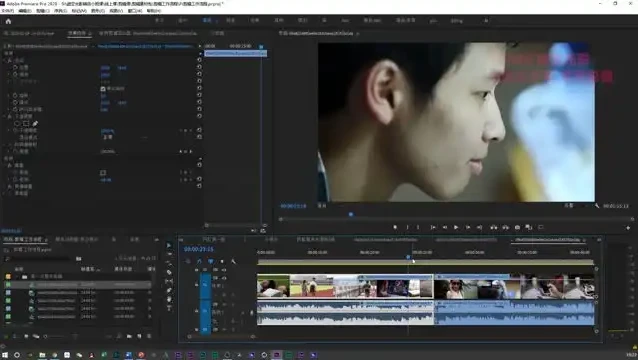Select the Selection tool in tools panel
Screen dimensions: 638x360
tap(169, 245)
